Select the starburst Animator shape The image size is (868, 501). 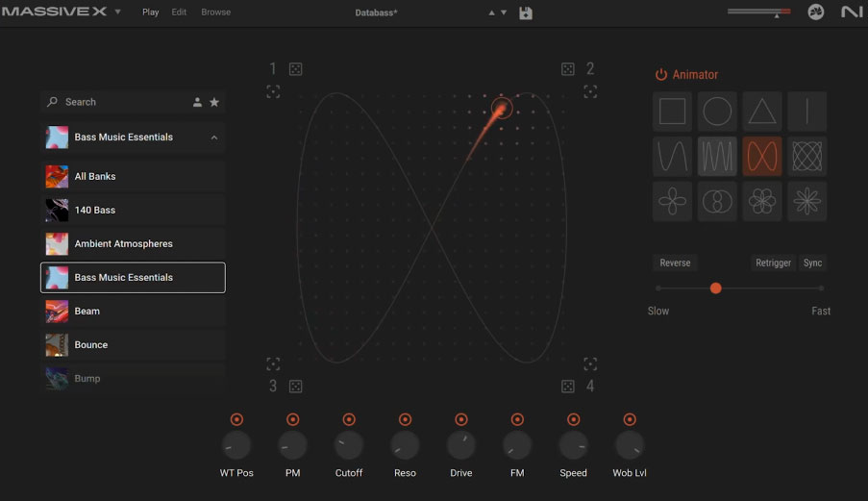point(807,201)
